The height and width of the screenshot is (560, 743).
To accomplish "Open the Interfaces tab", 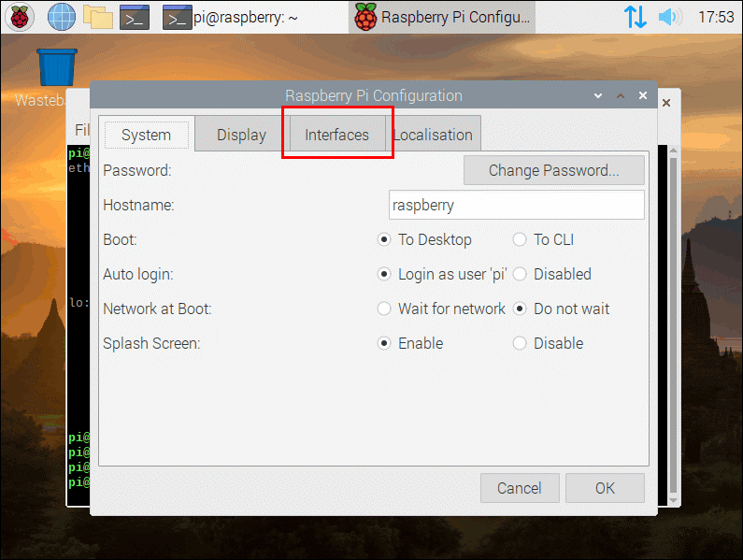I will [336, 135].
